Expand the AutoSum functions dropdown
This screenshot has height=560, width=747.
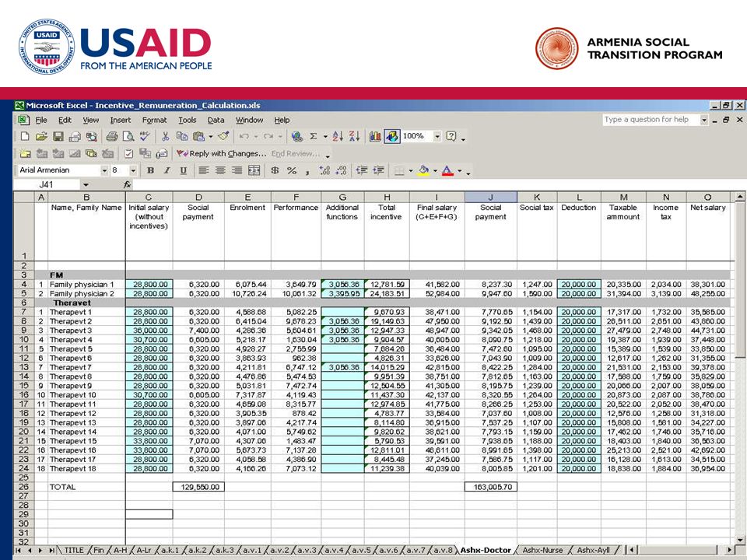(325, 137)
